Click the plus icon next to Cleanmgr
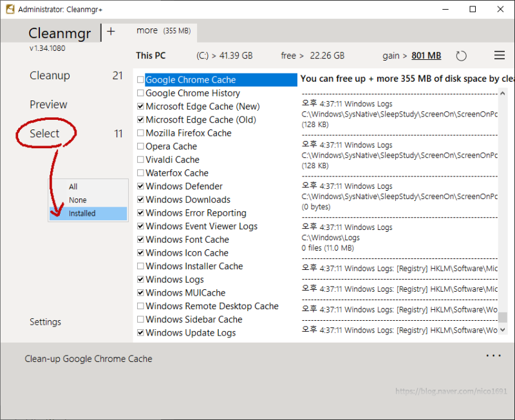Screen dimensions: 515x420 pyautogui.click(x=112, y=30)
